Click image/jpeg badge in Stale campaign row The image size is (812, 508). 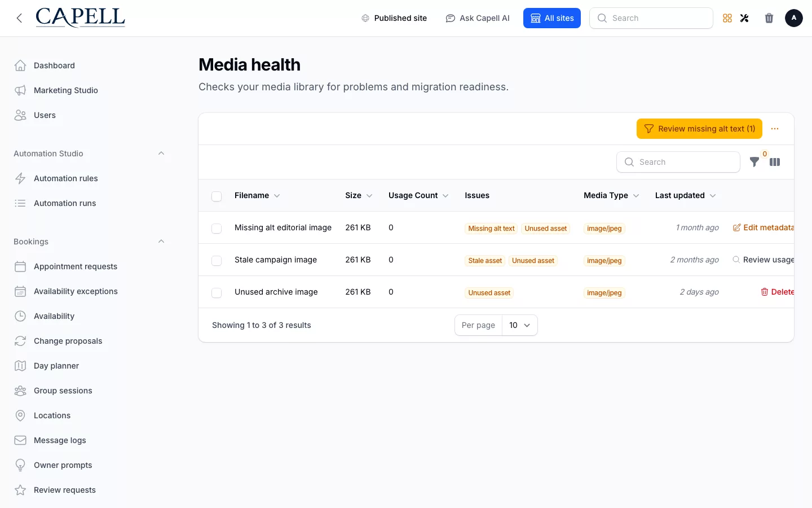[x=604, y=261]
